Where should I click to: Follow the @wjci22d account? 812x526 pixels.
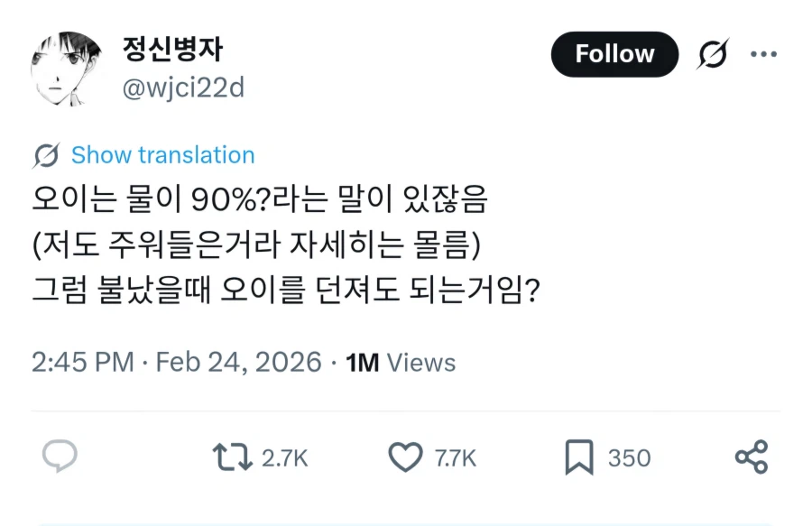(x=614, y=54)
